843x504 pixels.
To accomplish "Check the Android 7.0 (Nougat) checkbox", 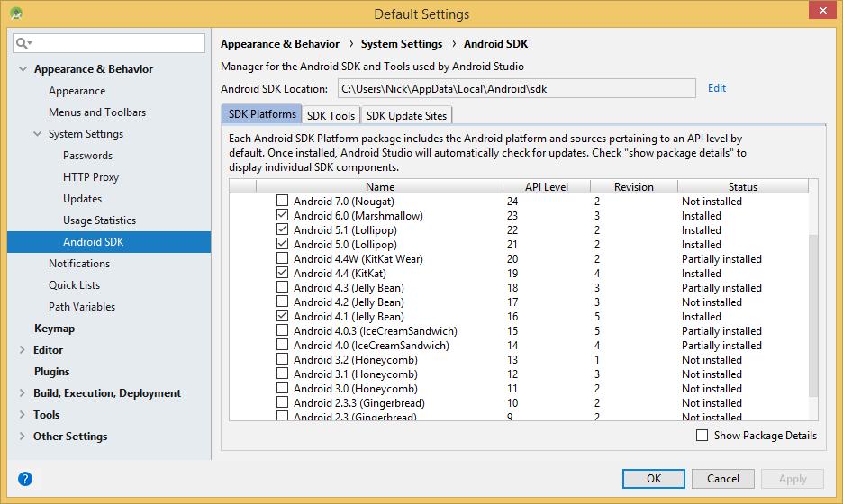I will point(282,201).
